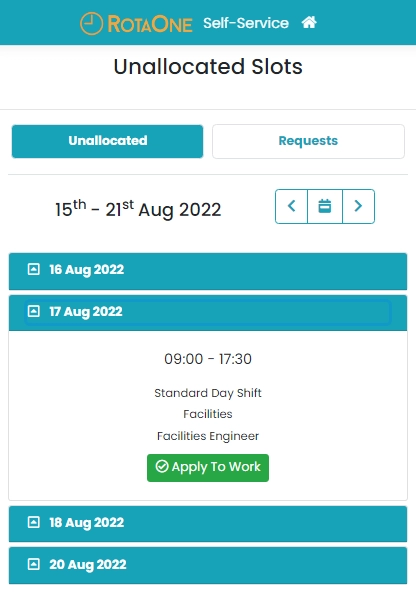The image size is (416, 593).
Task: Select the Unallocated tab
Action: pyautogui.click(x=107, y=141)
